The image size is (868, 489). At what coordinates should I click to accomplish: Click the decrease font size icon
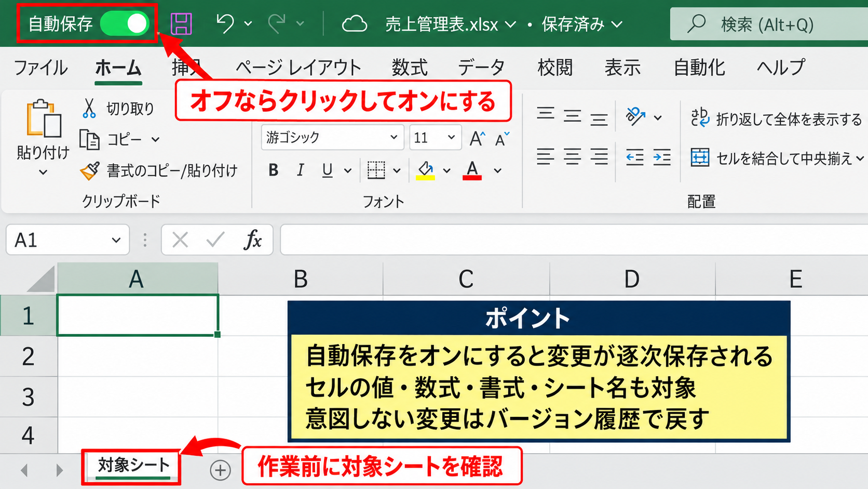tap(502, 139)
